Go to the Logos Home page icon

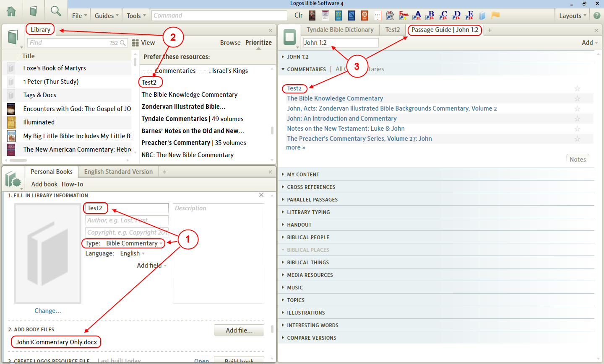pos(11,11)
